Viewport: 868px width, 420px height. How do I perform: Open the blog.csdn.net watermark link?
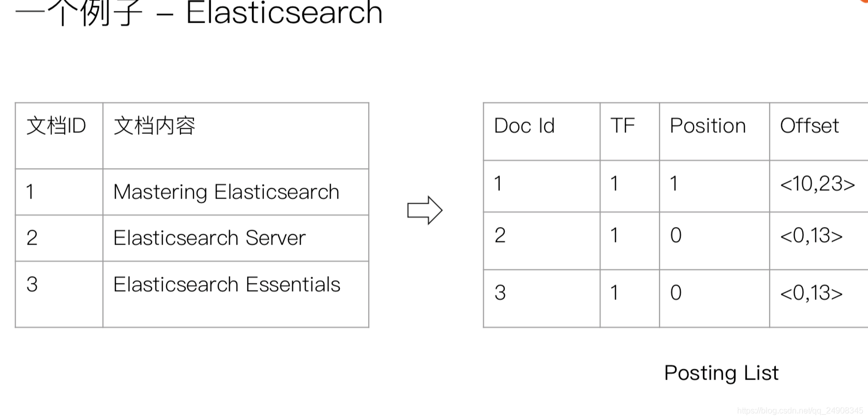[800, 411]
